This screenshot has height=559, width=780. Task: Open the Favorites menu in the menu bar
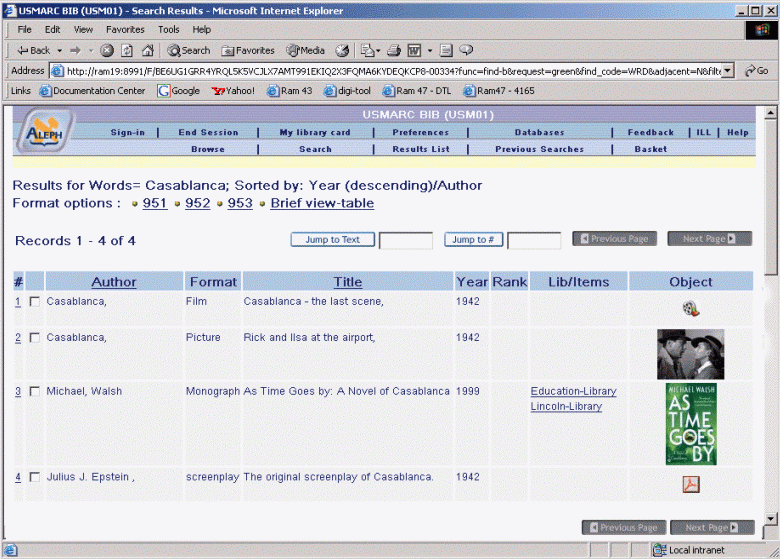tap(125, 30)
